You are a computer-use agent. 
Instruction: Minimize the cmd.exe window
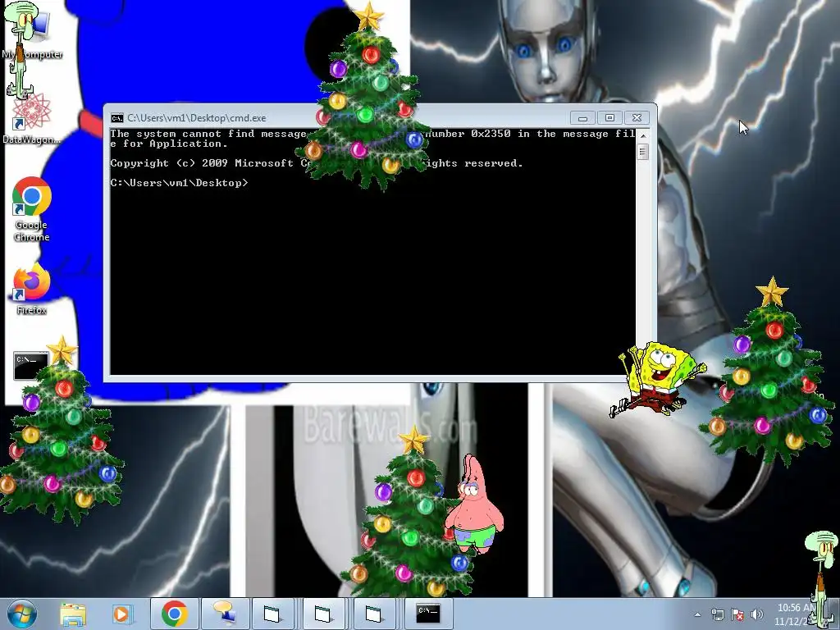pyautogui.click(x=583, y=118)
